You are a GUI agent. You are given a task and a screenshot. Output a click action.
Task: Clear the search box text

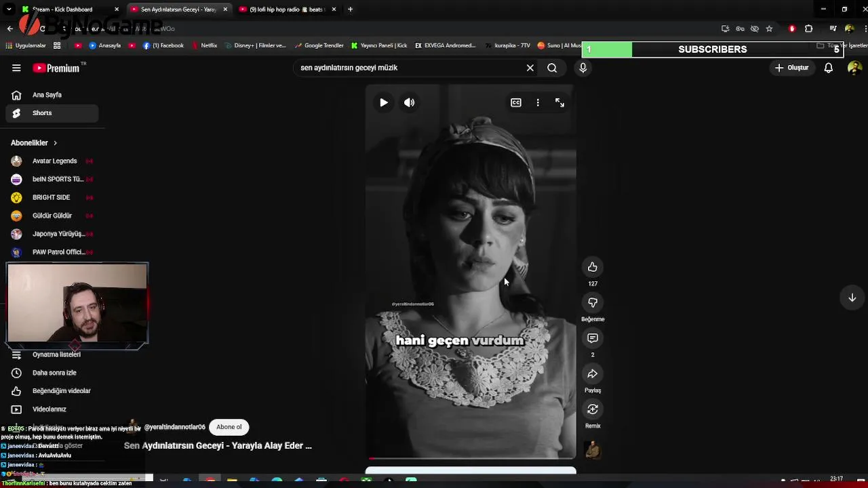530,68
